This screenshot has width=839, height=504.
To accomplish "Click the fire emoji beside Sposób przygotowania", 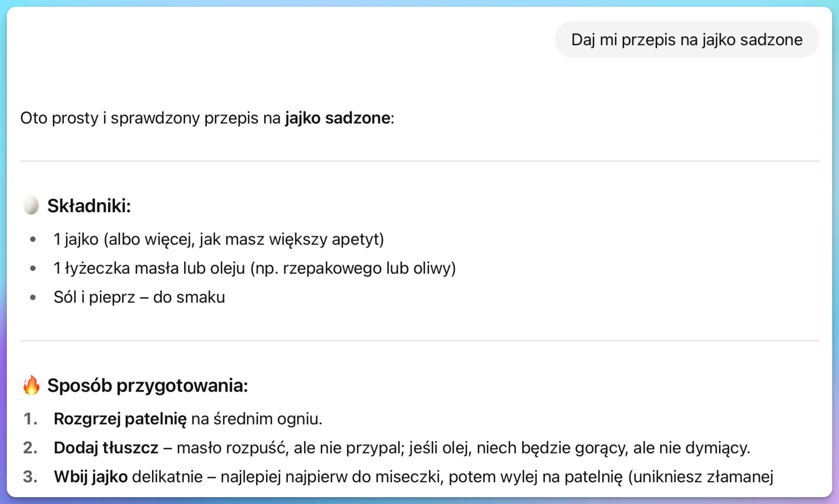I will (31, 385).
